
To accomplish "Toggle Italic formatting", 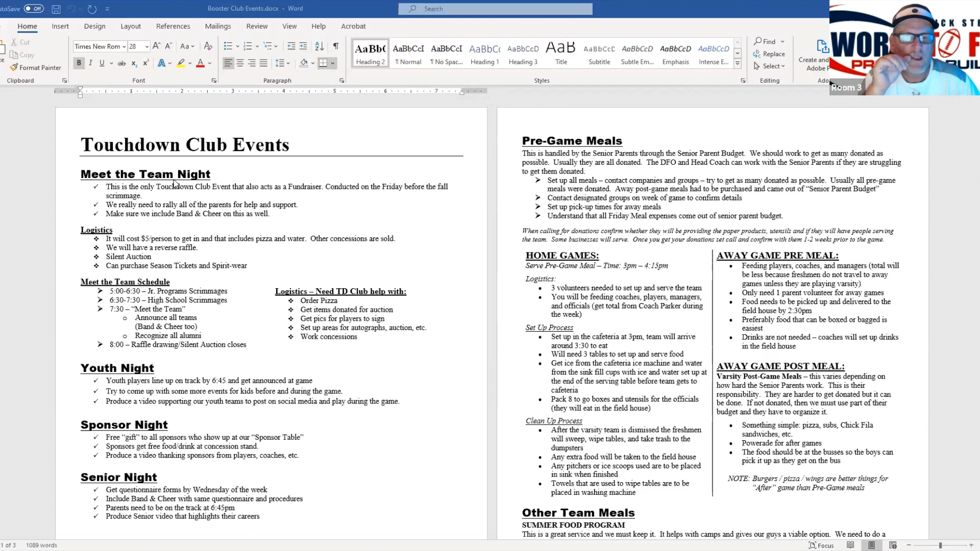I will (90, 63).
